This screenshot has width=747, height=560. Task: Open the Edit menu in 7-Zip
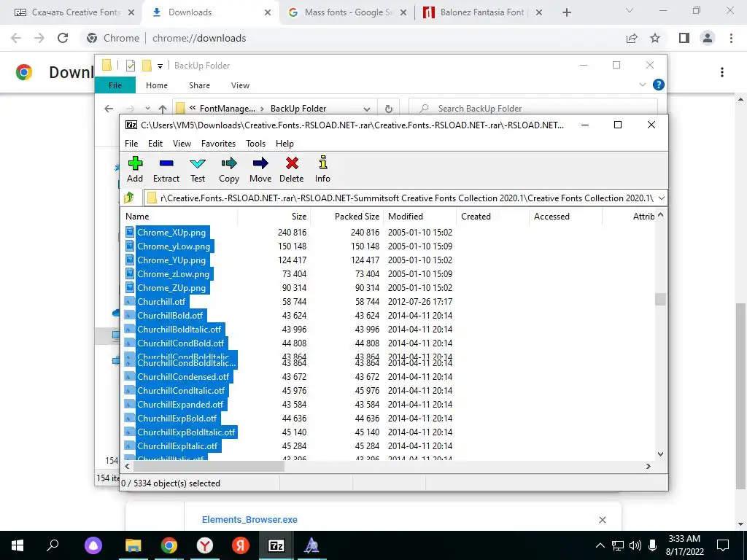155,144
